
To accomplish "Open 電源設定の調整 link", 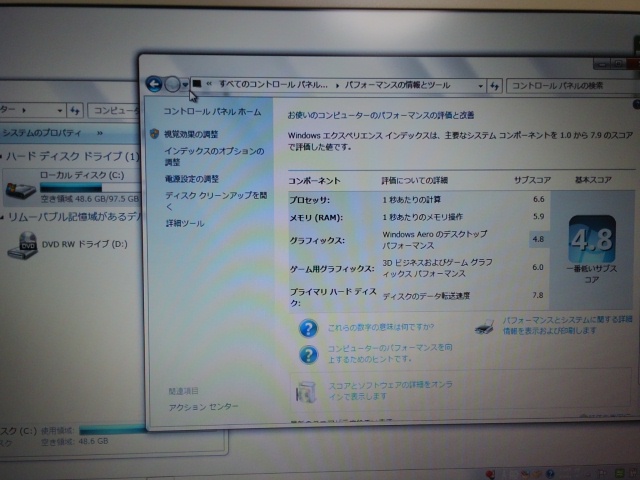I will pos(191,179).
